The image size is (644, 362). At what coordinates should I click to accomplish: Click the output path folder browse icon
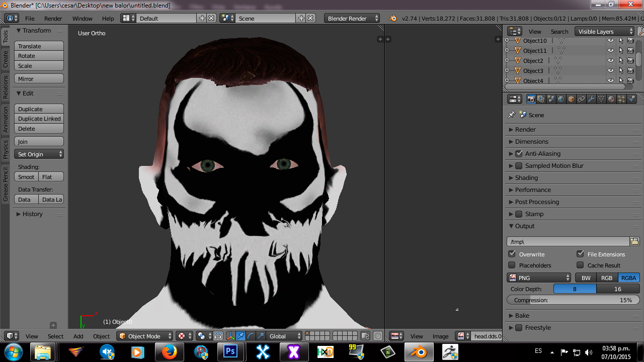[x=634, y=241]
